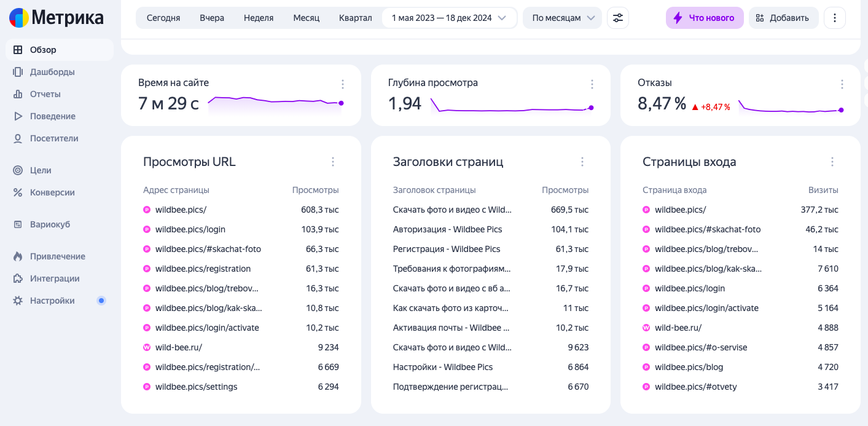Open options menu for Просмотры URL widget
The height and width of the screenshot is (426, 868).
333,162
